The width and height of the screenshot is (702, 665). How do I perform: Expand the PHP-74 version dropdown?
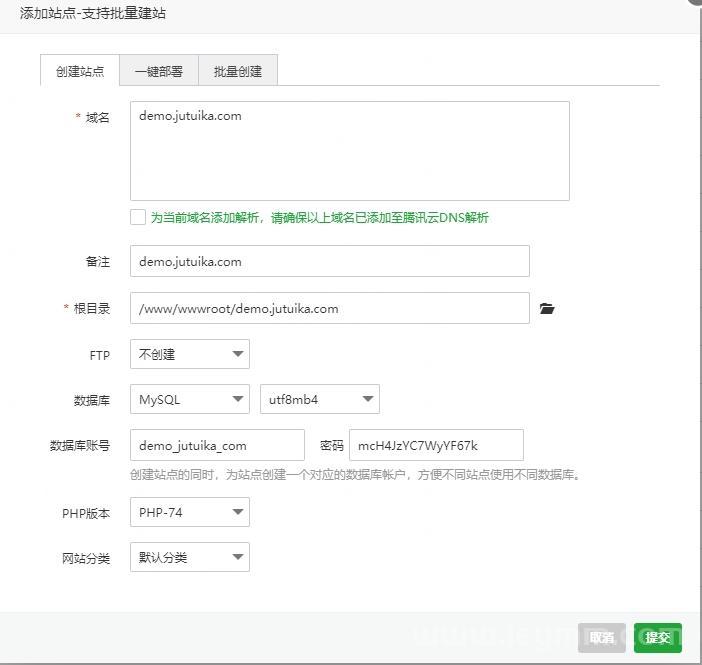189,512
